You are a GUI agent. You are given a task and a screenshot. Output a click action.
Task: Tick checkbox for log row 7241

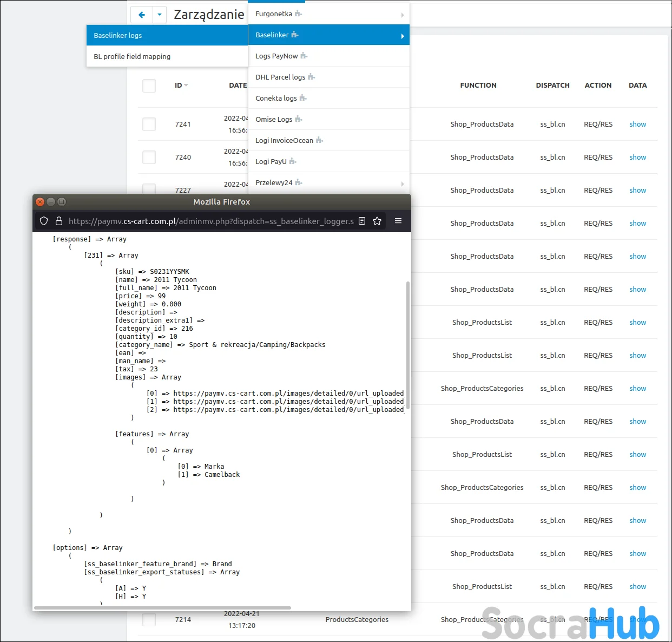click(x=149, y=124)
